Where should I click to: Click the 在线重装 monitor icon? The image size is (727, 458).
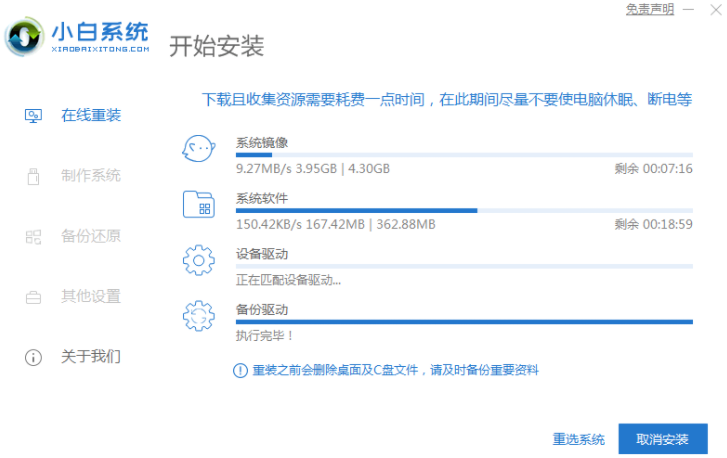[x=33, y=115]
